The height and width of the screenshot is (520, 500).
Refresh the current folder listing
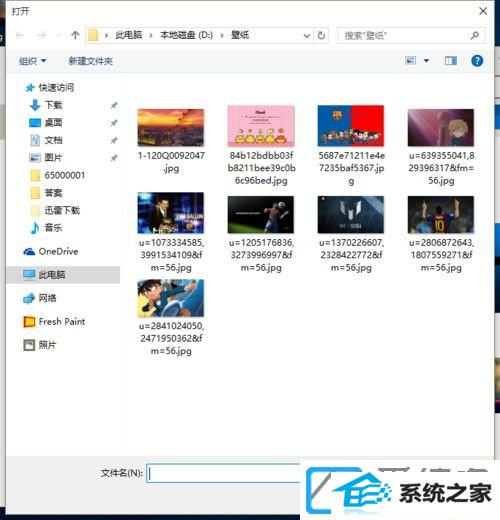click(x=321, y=35)
